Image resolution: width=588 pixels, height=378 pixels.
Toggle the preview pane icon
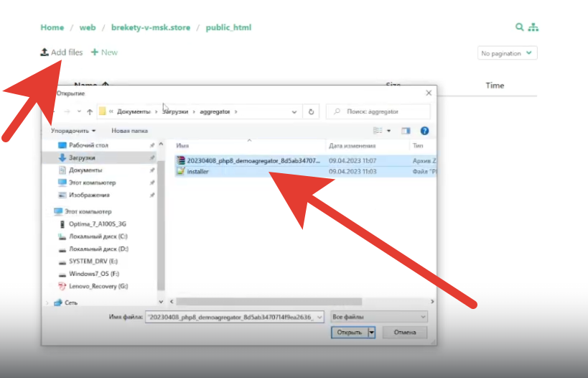(x=406, y=131)
